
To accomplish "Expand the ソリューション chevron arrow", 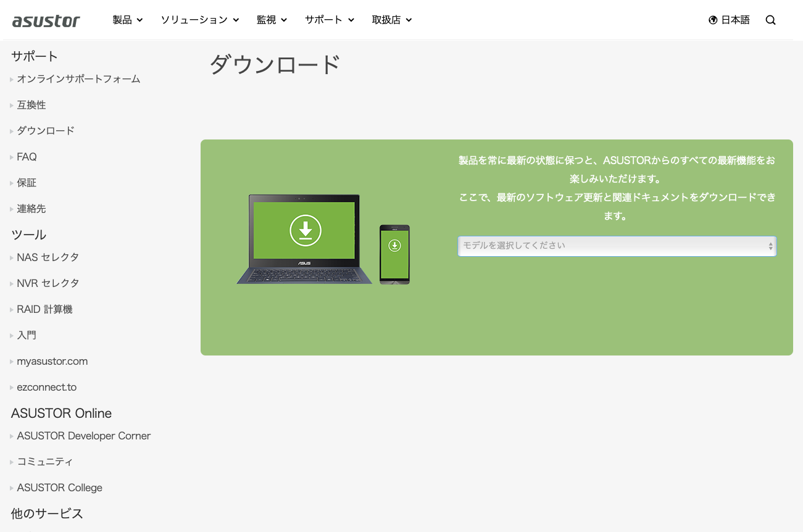I will [236, 20].
